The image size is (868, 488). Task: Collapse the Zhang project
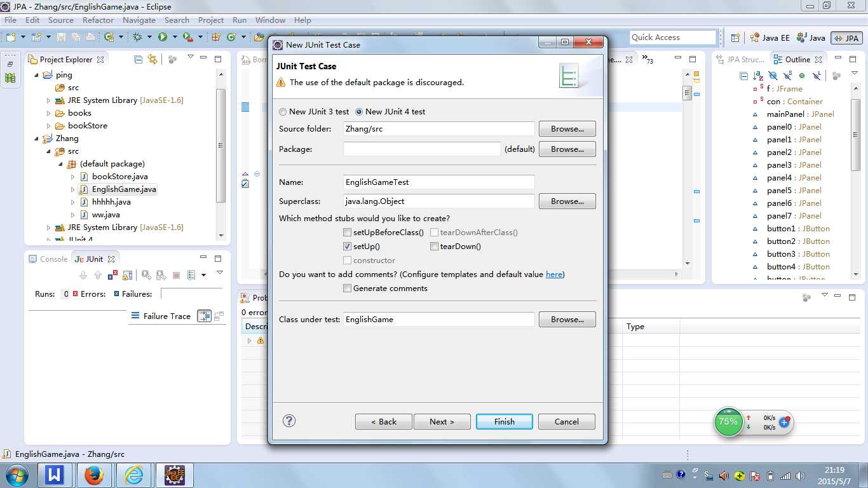point(36,139)
